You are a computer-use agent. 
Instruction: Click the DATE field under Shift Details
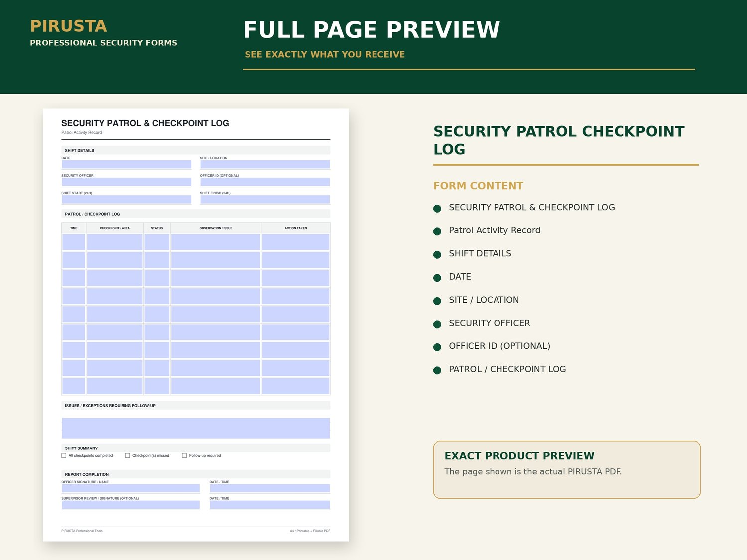(x=126, y=164)
